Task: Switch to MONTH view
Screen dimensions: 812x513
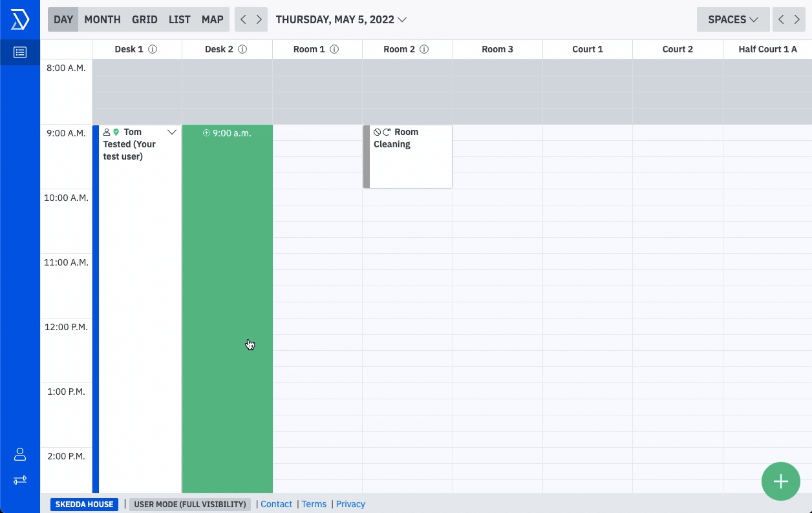Action: click(102, 19)
